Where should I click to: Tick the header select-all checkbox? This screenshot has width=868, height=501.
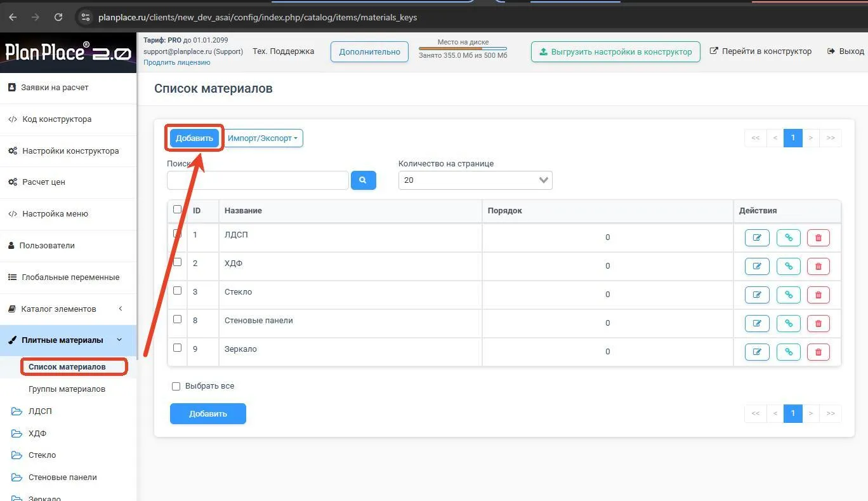tap(177, 209)
